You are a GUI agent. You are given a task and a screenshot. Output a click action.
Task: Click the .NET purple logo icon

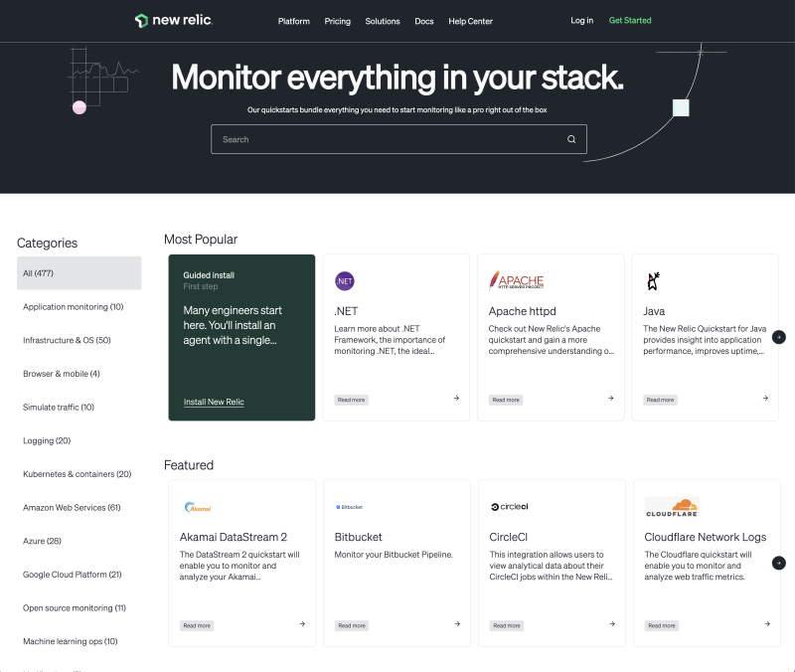[x=345, y=281]
